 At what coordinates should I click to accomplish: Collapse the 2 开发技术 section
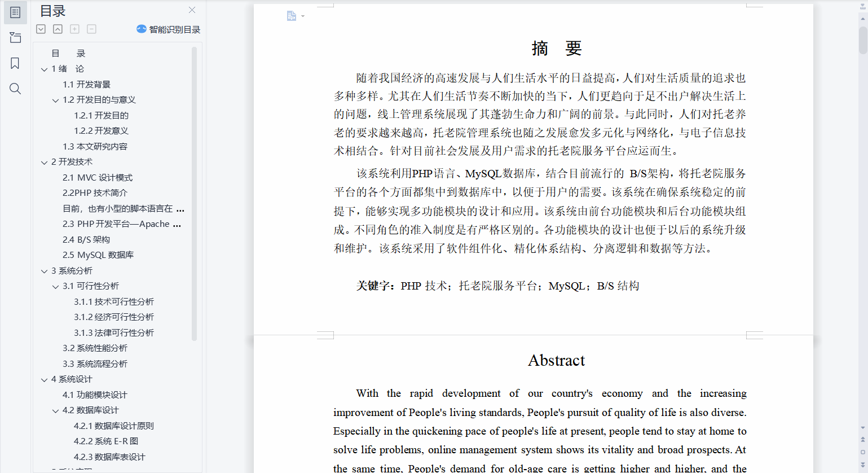(x=45, y=163)
